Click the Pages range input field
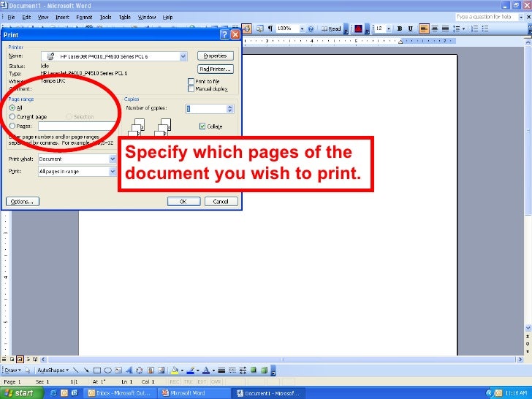Image resolution: width=532 pixels, height=399 pixels. click(77, 126)
